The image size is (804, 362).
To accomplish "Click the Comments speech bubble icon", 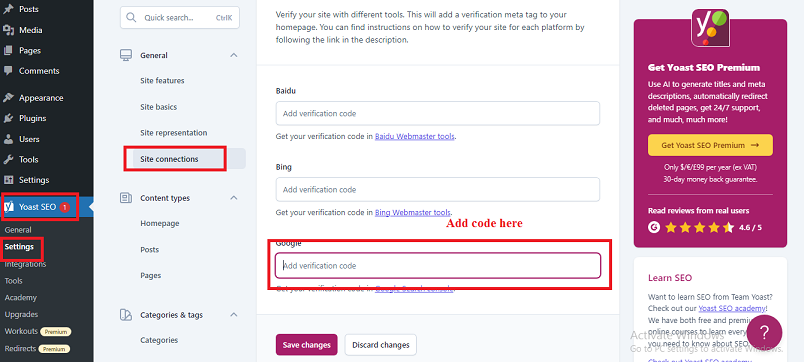I will (8, 71).
